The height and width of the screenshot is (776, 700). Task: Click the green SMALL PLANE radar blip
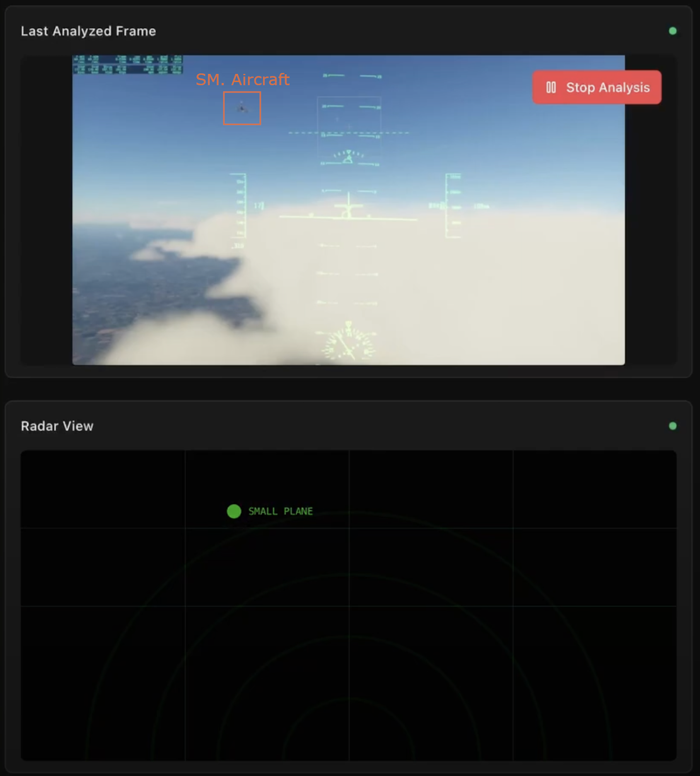234,511
